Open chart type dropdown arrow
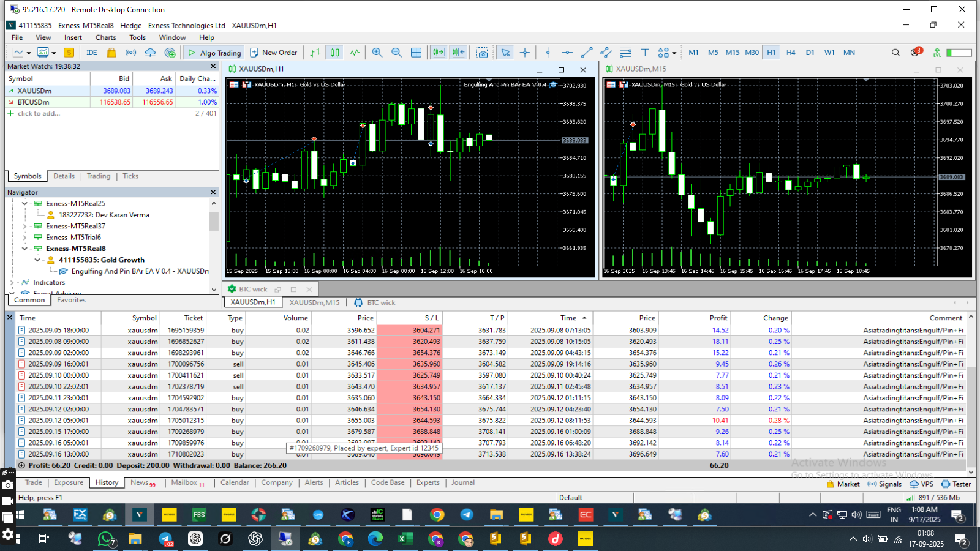The image size is (980, 551). 28,53
